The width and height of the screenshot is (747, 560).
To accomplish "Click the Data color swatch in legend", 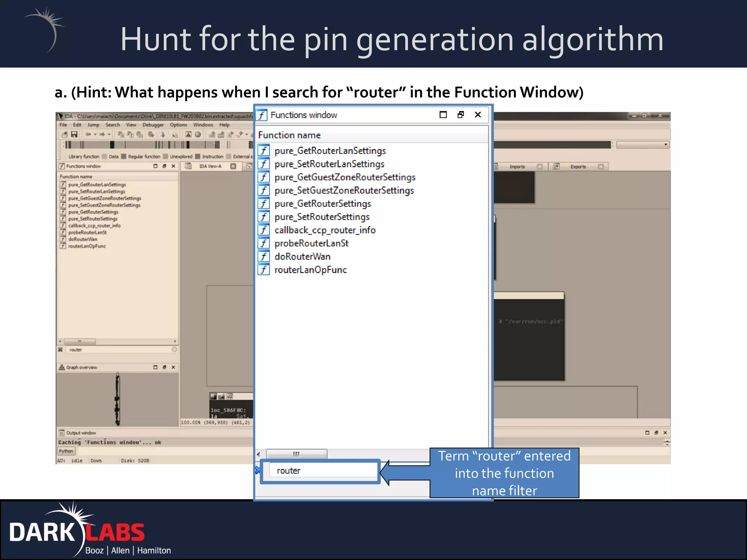I will pyautogui.click(x=104, y=156).
